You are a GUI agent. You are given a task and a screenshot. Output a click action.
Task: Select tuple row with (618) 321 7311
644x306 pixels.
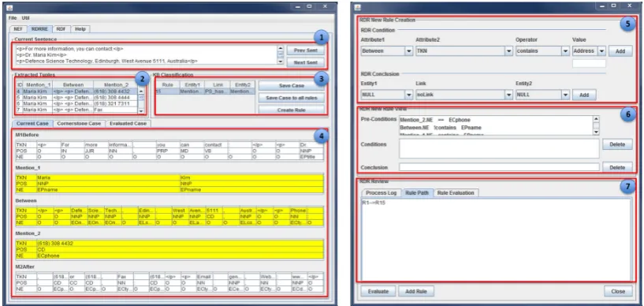76,103
